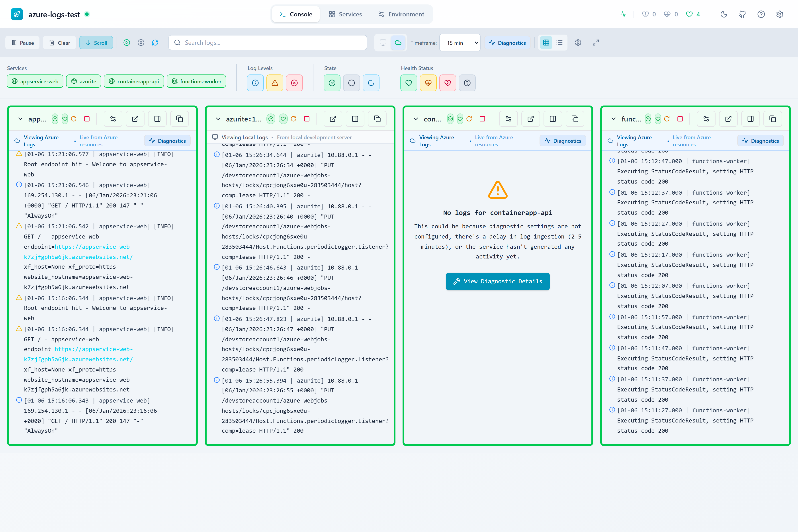Screen dimensions: 798x532
Task: Open the GitHub repository icon
Action: [x=742, y=14]
